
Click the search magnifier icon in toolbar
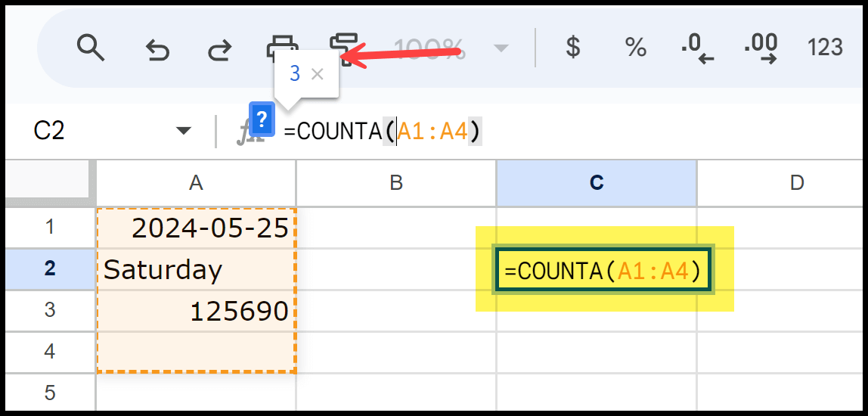tap(91, 47)
